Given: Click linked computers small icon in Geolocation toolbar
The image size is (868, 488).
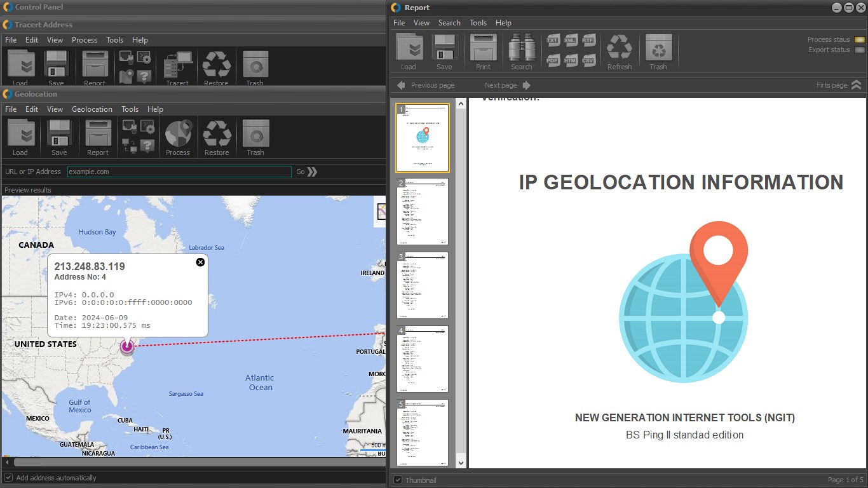Looking at the screenshot, I should [x=130, y=146].
